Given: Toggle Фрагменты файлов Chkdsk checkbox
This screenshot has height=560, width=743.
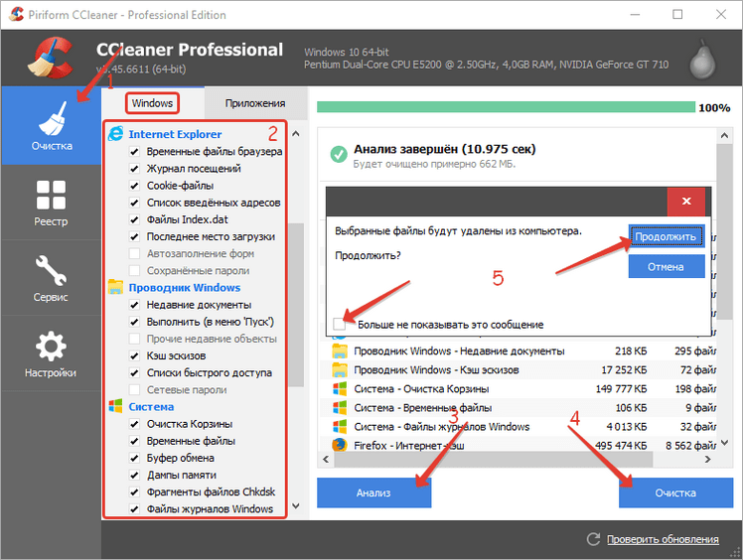Looking at the screenshot, I should point(134,492).
